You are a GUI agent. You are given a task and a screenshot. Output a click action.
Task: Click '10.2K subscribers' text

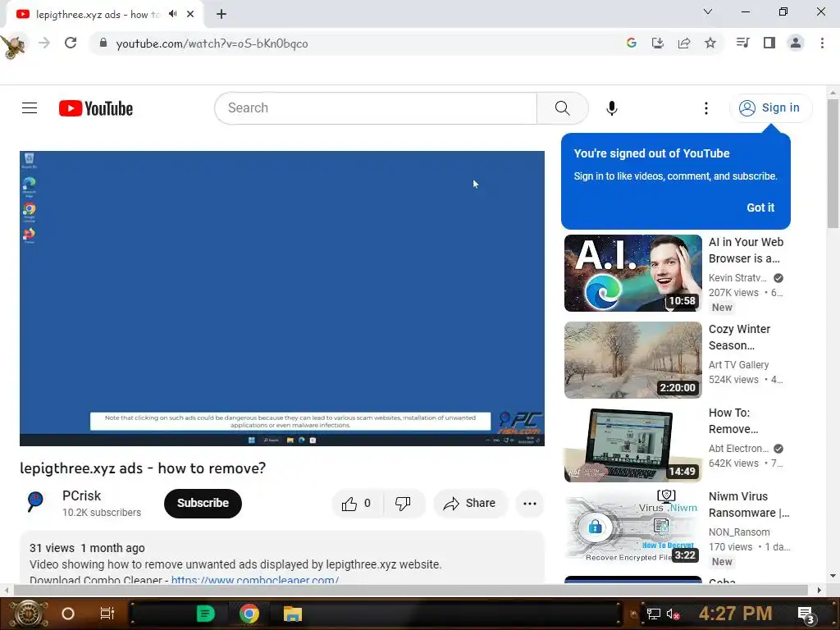click(x=101, y=513)
